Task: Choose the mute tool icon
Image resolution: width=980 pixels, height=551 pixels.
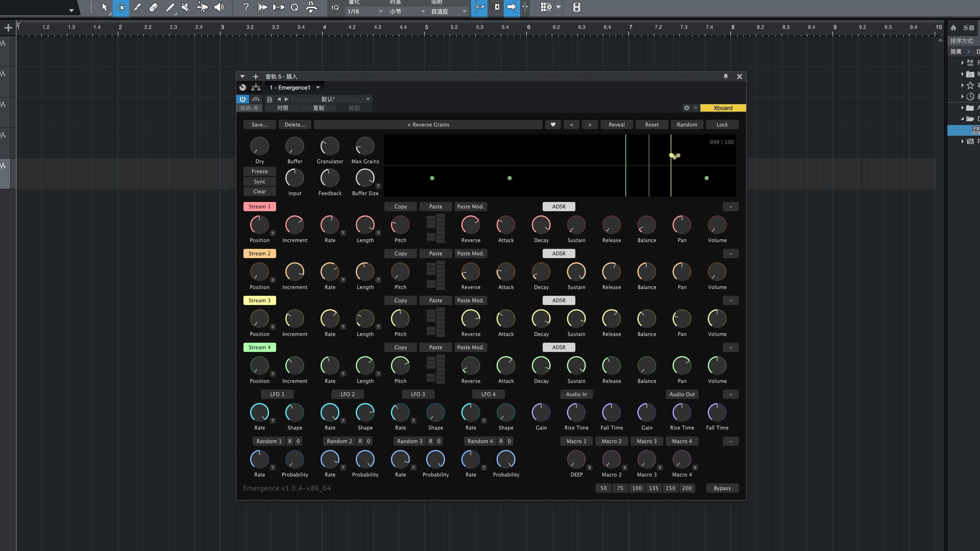Action: [186, 7]
